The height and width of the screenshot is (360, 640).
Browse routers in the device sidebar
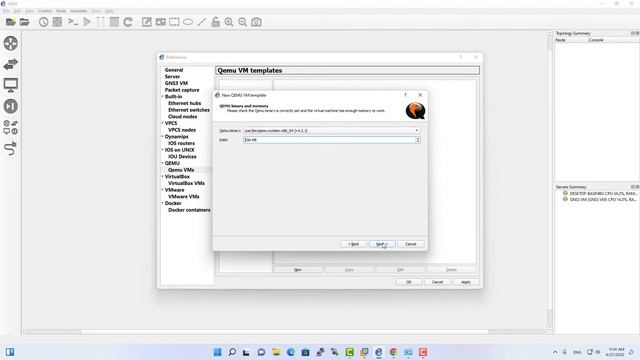point(11,43)
